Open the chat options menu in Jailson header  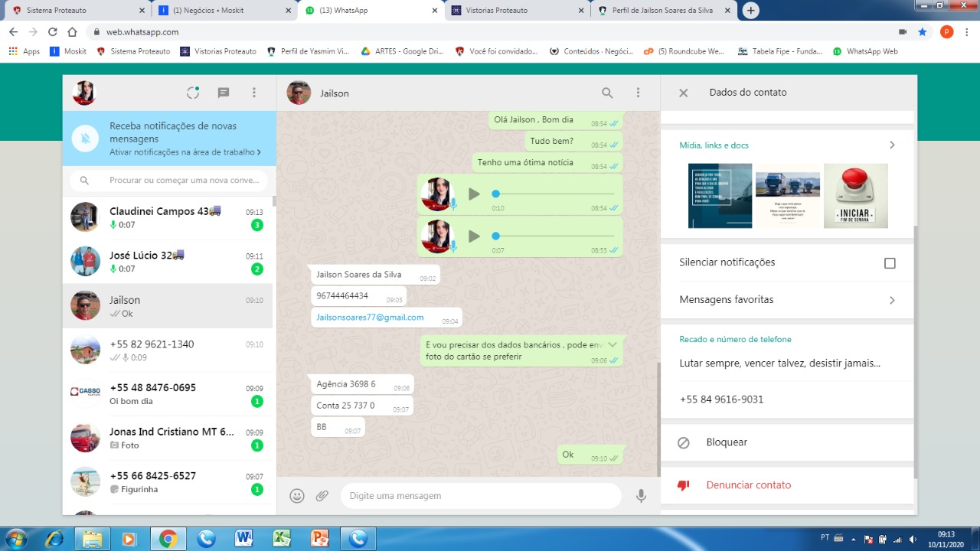coord(638,93)
